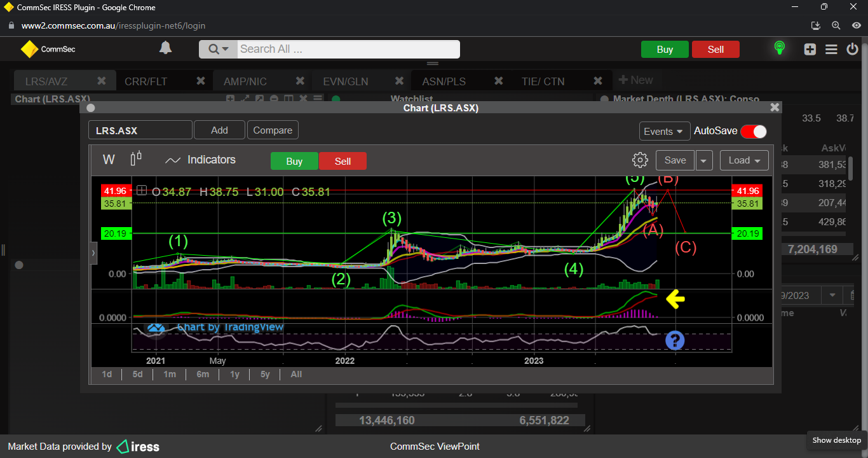This screenshot has height=458, width=868.
Task: Click chart toolbar Buy button
Action: point(294,161)
